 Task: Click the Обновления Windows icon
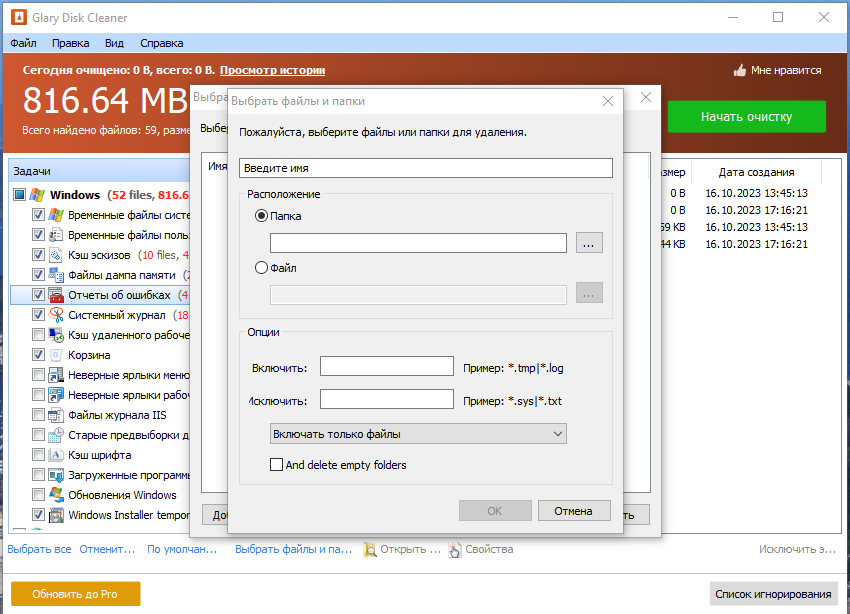(56, 495)
